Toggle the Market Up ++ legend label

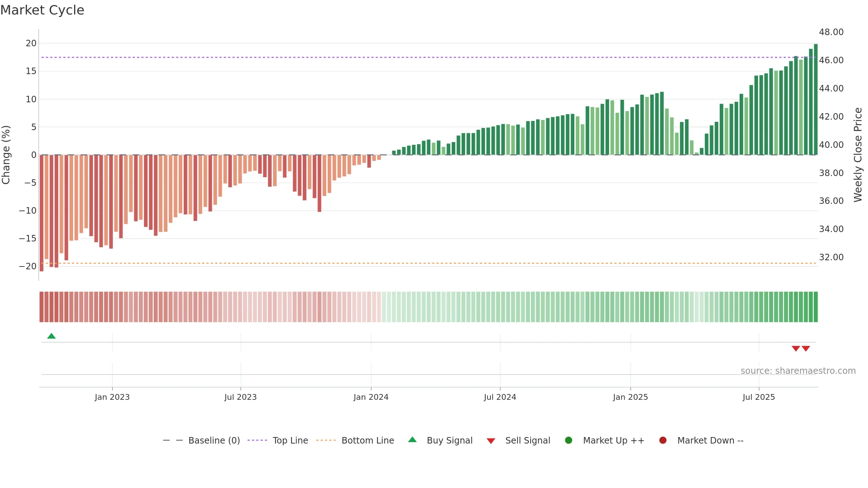[614, 440]
